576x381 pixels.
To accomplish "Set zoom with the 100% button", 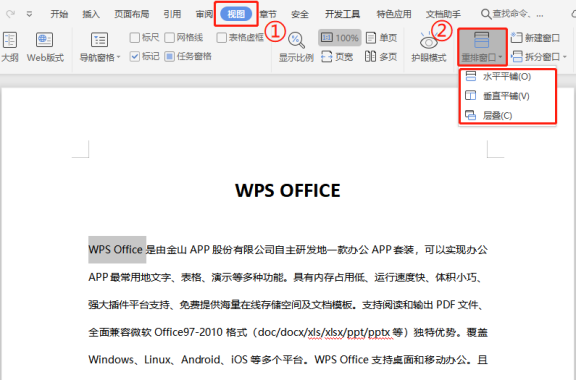I will [x=340, y=38].
